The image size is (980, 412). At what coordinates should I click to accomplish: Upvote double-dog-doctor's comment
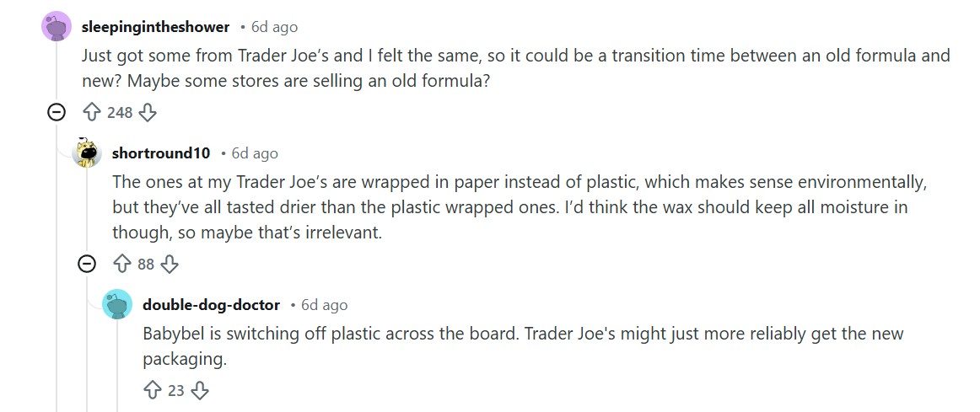click(153, 390)
